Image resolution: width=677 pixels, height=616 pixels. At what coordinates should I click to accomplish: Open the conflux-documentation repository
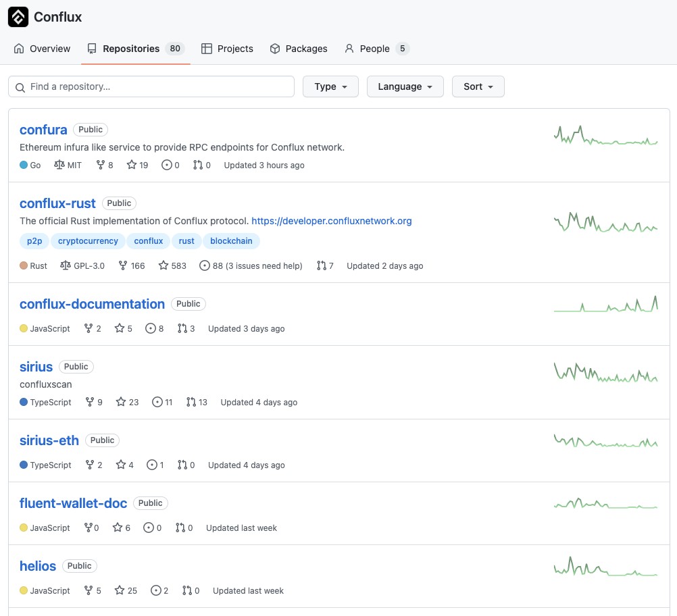[92, 304]
